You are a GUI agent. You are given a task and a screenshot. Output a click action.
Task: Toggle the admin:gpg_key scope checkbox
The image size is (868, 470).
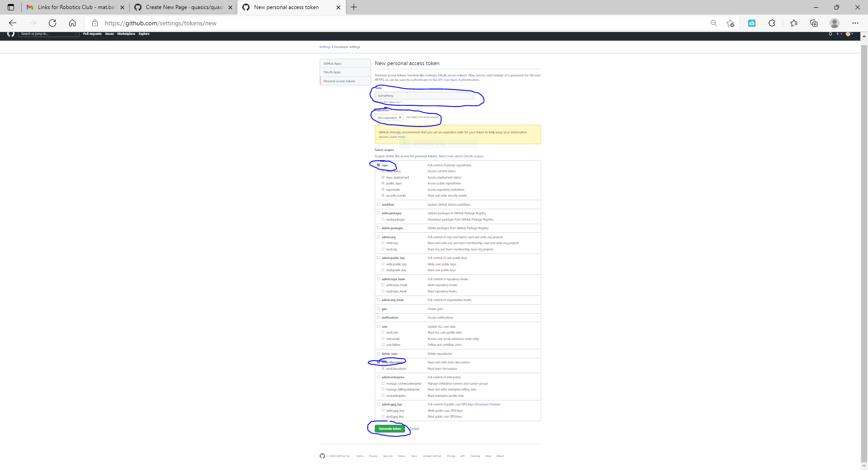pos(378,404)
